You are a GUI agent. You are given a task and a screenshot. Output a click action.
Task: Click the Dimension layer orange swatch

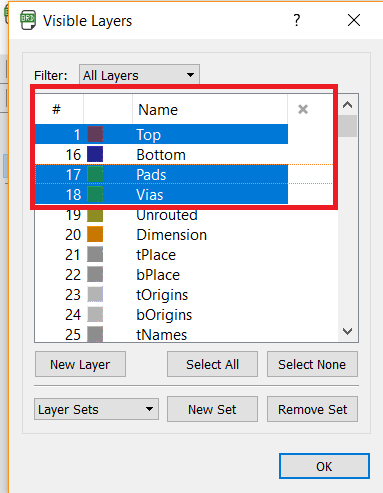[95, 234]
